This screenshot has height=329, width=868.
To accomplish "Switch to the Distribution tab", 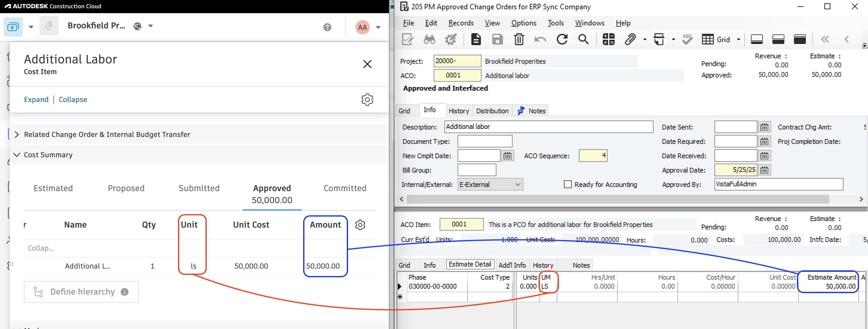I will (492, 111).
